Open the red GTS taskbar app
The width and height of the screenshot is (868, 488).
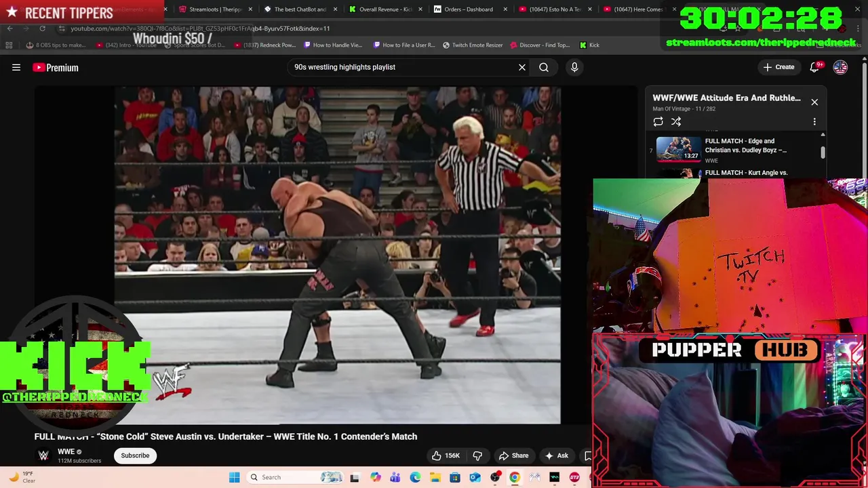click(575, 477)
